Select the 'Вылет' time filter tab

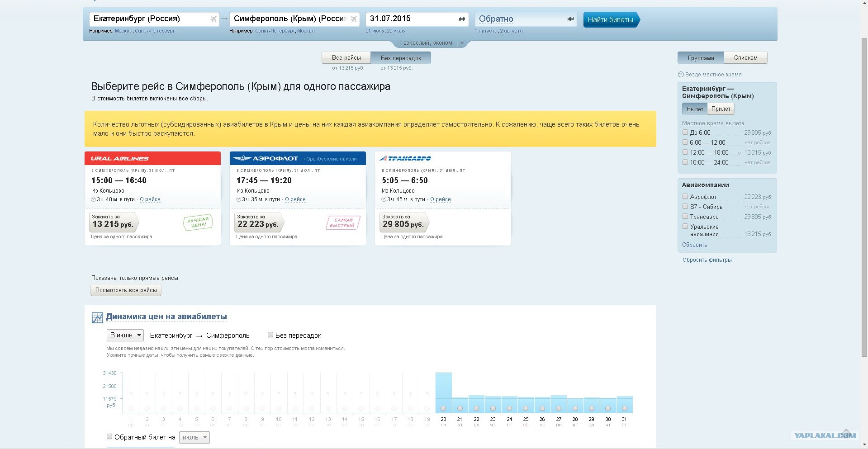[695, 109]
